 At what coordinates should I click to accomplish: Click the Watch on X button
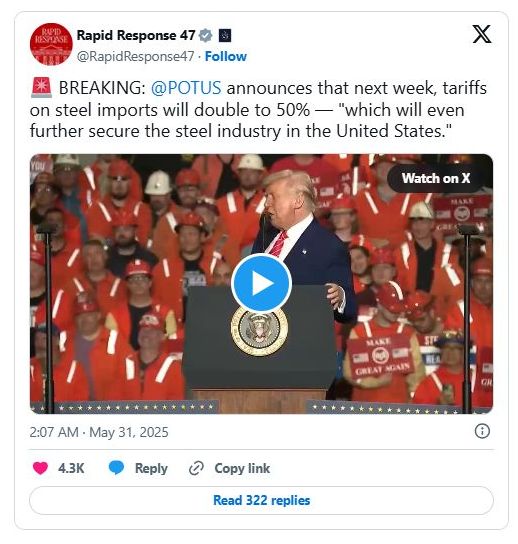coord(436,178)
